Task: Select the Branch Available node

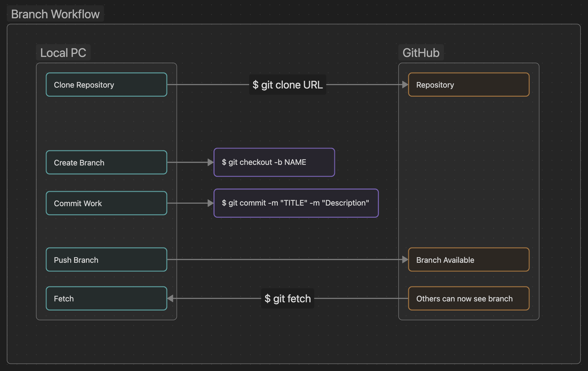Action: point(468,260)
